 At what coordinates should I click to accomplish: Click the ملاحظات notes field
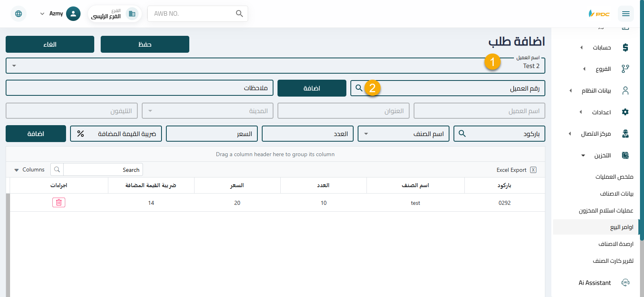click(139, 88)
